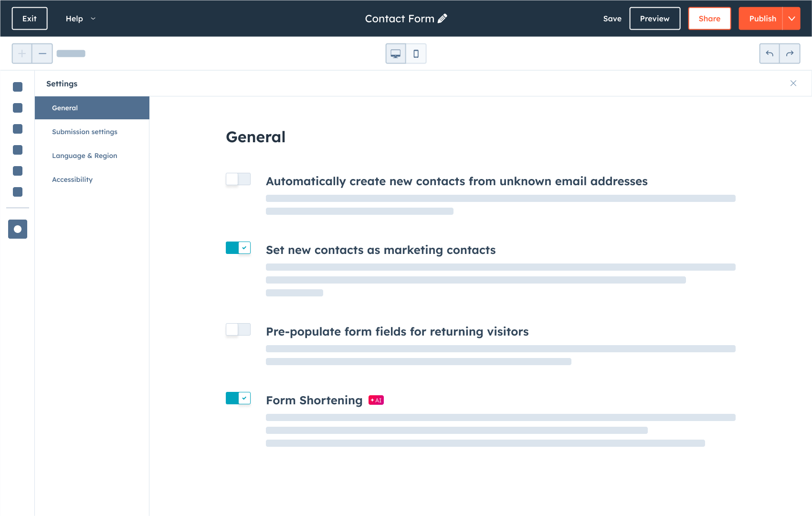The width and height of the screenshot is (812, 516).
Task: Turn off Form Shortening
Action: (238, 398)
